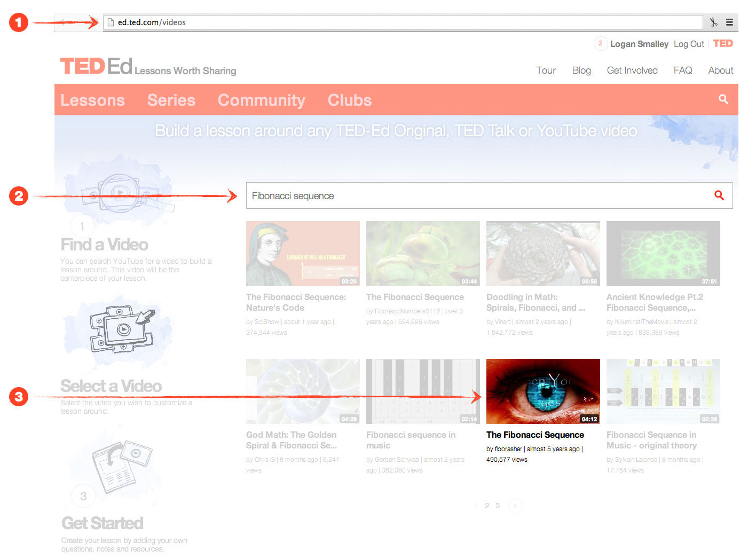Open the browser hamburger menu
The image size is (756, 559).
click(729, 22)
